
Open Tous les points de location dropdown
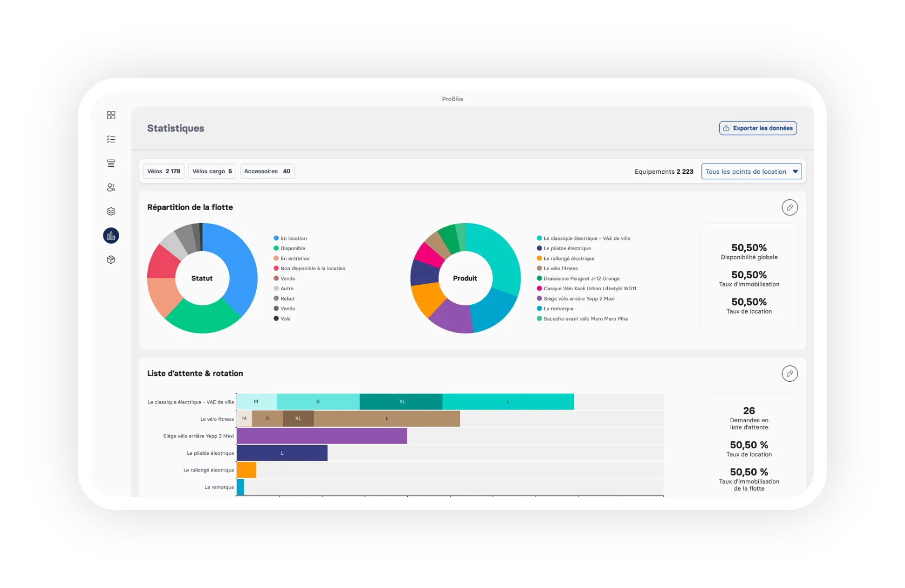tap(751, 172)
